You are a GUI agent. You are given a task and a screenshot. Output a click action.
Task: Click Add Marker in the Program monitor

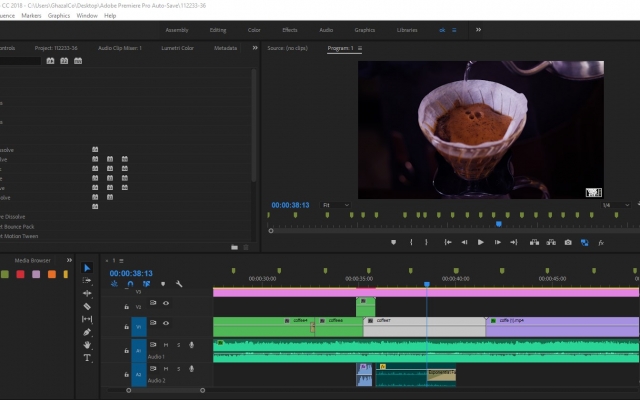tap(393, 242)
